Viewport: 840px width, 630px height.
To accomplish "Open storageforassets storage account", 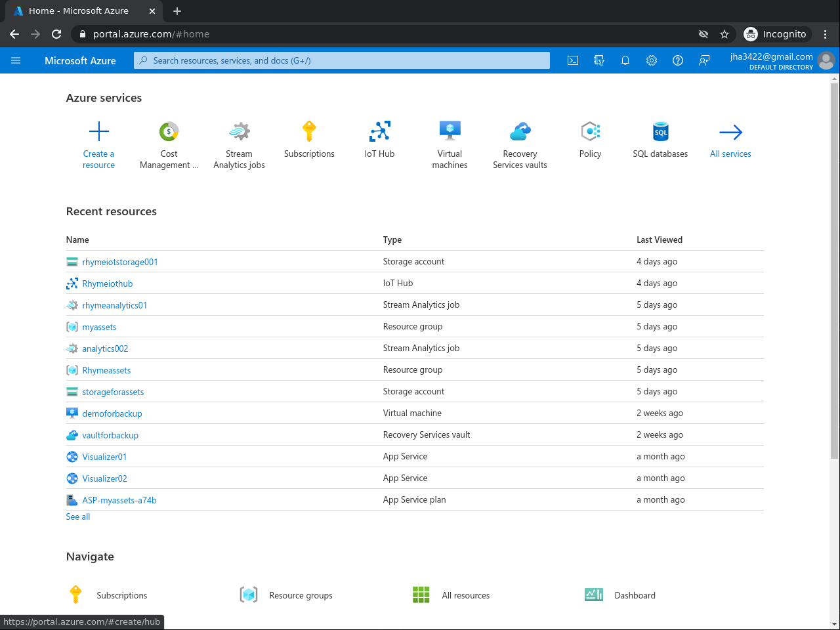I will [x=113, y=392].
